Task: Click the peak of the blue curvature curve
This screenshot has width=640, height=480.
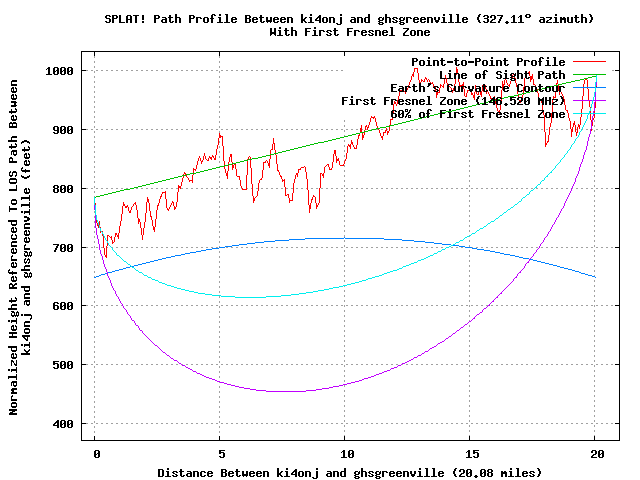Action: pyautogui.click(x=345, y=238)
